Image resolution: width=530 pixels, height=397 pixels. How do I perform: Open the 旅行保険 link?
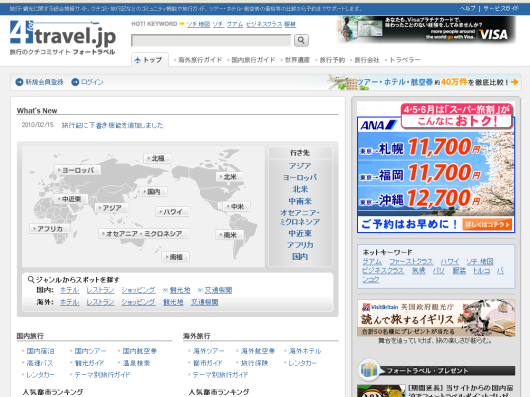coord(254,363)
